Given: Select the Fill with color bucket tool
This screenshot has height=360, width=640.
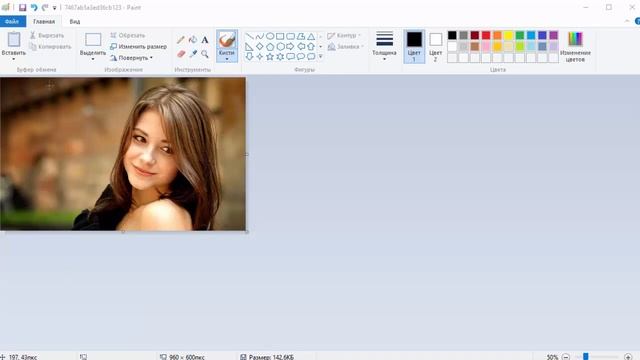Looking at the screenshot, I should pyautogui.click(x=193, y=40).
